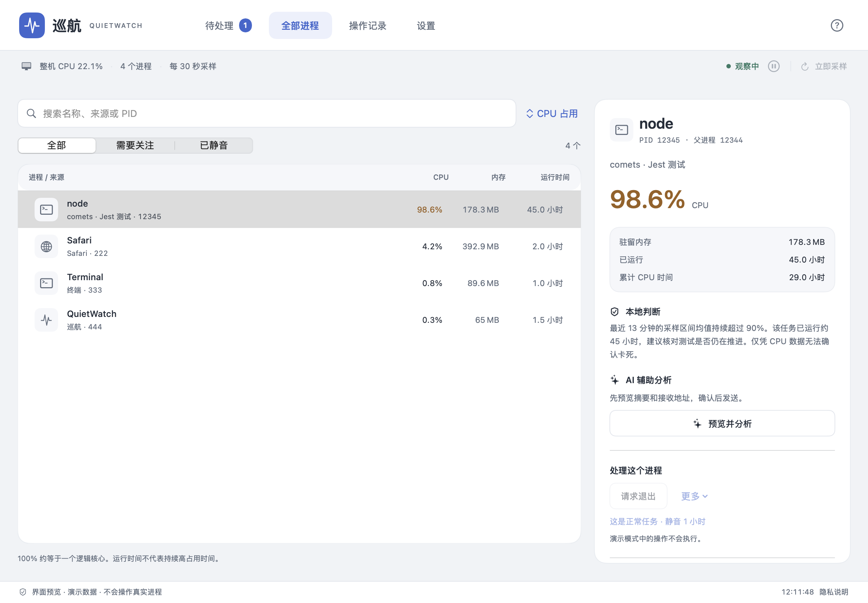Sort by the CPU column header
This screenshot has width=868, height=603.
pos(441,177)
